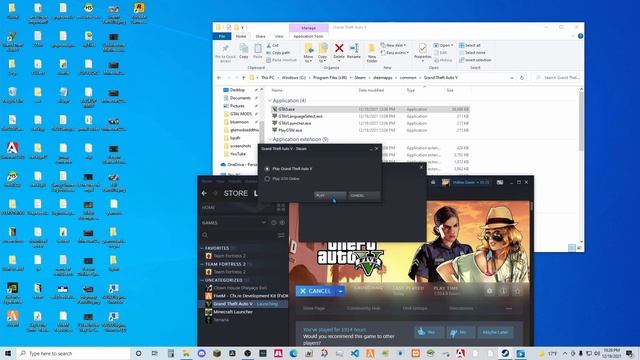Click Search Grand Theft Auto V field
The height and width of the screenshot is (360, 640).
(556, 78)
